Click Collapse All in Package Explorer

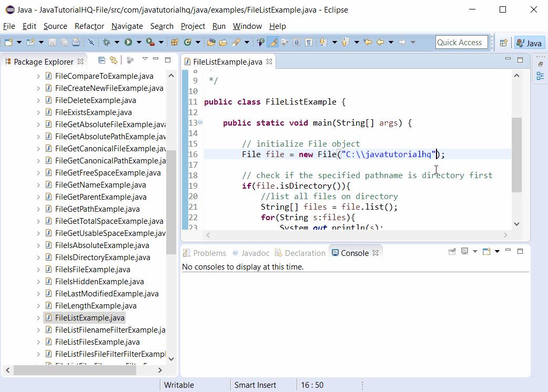[x=102, y=61]
